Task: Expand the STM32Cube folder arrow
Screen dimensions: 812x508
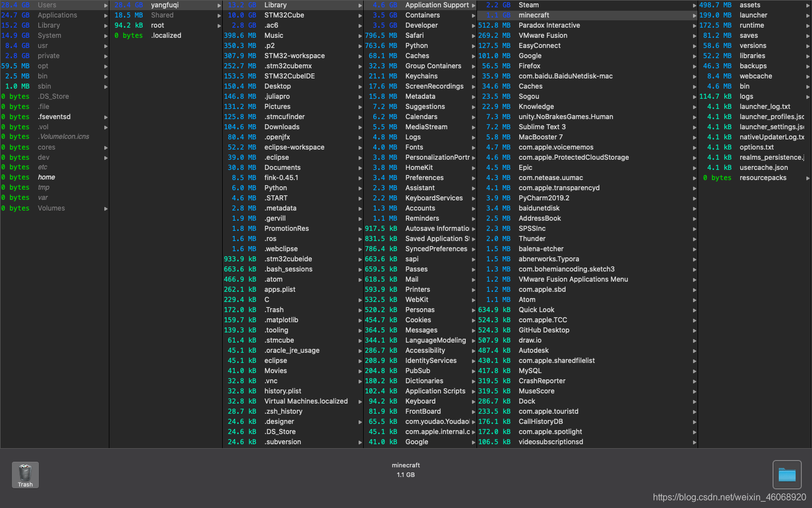Action: click(x=360, y=15)
